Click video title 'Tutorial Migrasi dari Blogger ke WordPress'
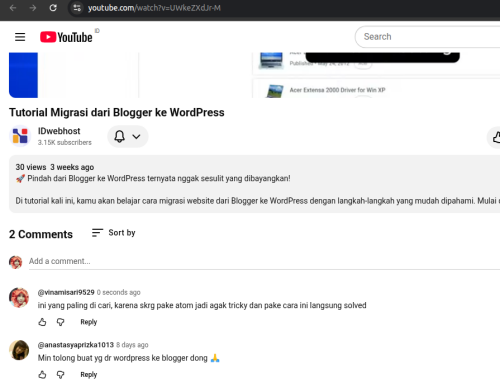Viewport: 500px width, 387px height. coord(117,113)
